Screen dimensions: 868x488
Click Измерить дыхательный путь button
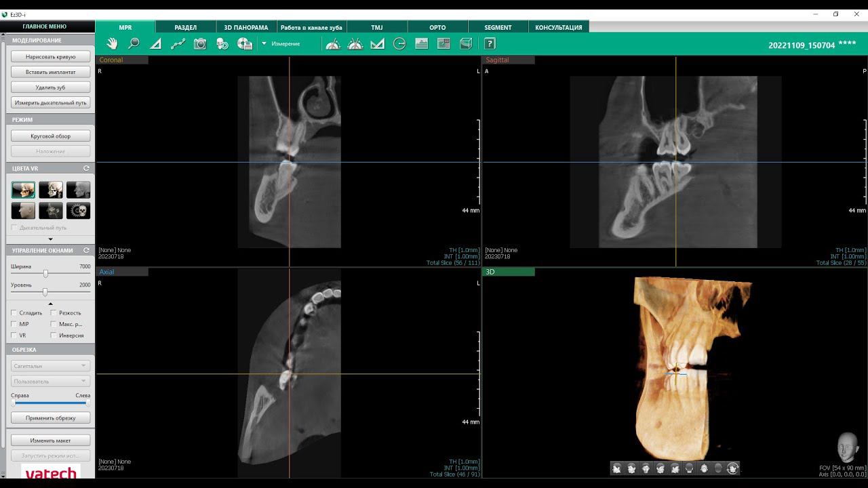click(x=51, y=103)
